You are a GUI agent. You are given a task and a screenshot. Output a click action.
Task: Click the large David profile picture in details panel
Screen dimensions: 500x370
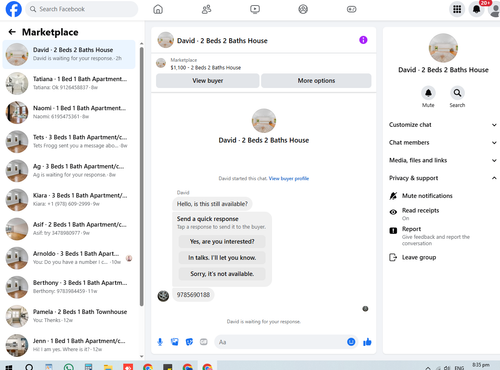pos(443,48)
